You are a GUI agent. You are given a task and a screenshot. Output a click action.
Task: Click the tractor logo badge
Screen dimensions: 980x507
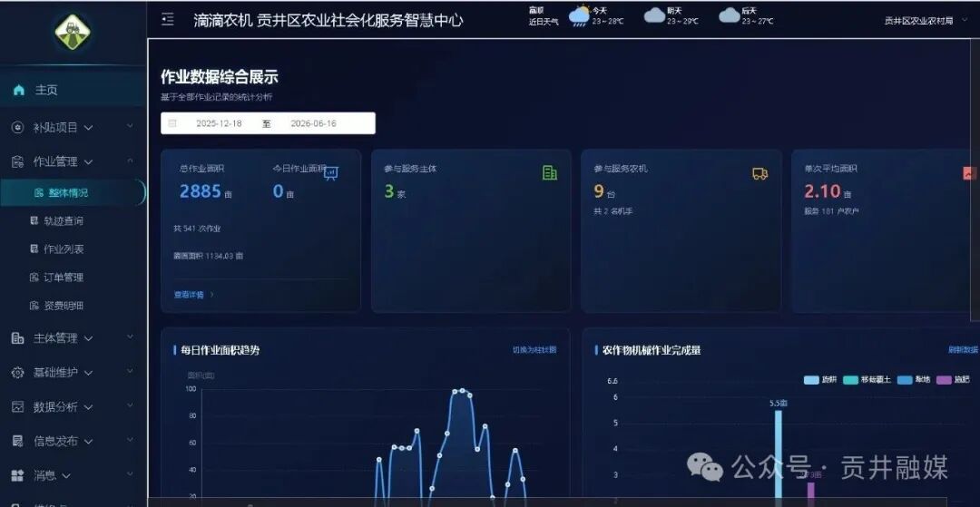pos(73,32)
